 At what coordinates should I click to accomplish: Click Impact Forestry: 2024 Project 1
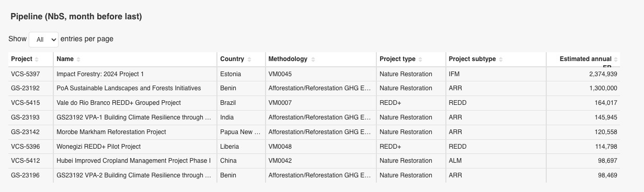(100, 74)
